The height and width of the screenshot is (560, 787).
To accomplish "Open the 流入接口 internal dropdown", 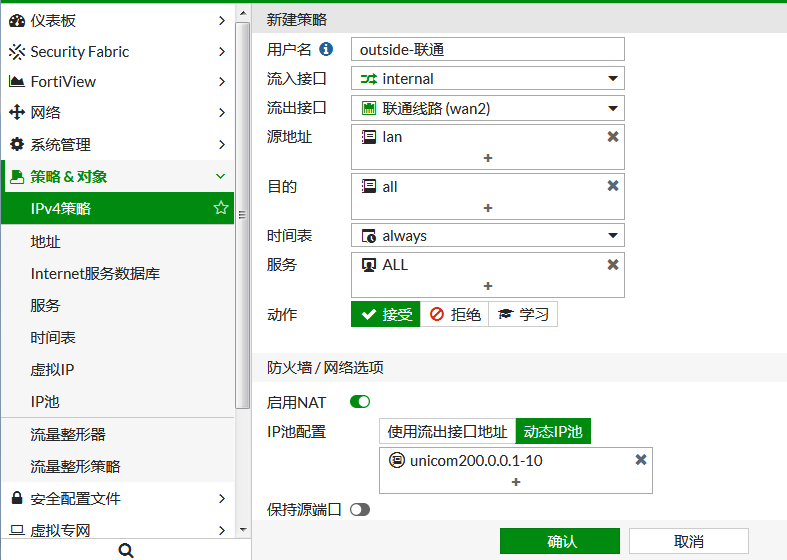I will click(x=488, y=78).
